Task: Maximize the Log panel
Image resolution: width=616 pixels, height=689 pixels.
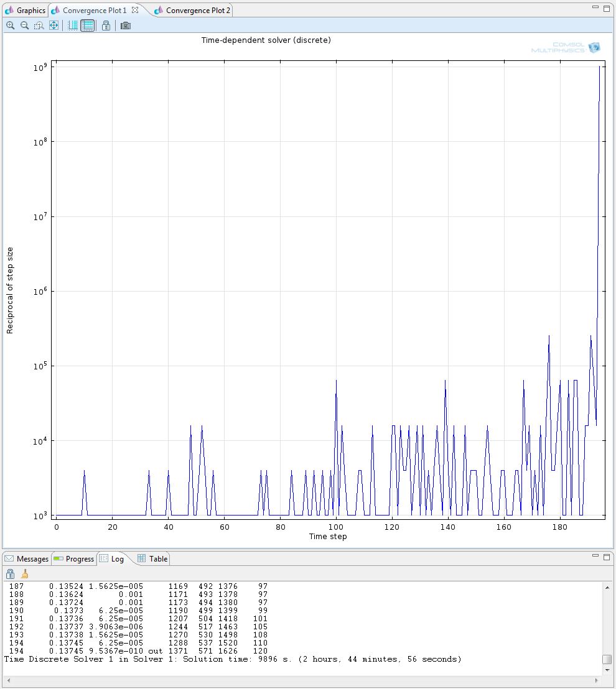Action: click(606, 557)
